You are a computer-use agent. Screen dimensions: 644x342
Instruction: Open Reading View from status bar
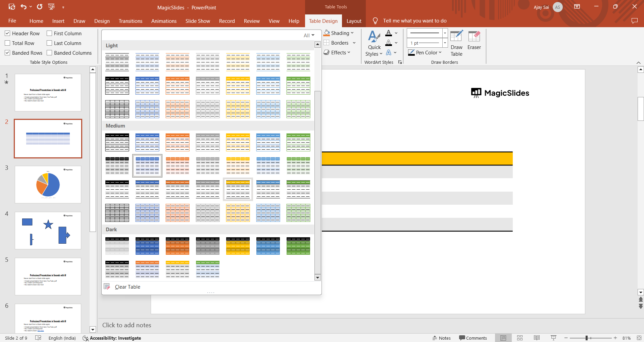[537, 338]
